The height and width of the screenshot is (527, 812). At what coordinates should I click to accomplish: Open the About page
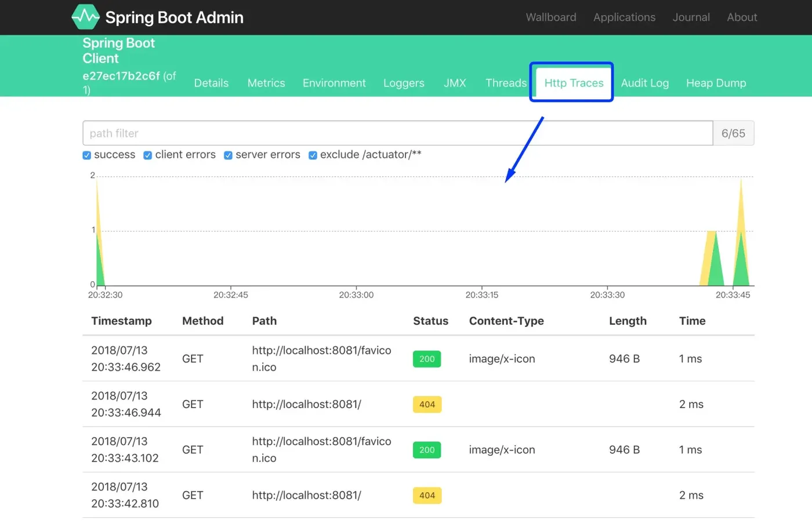pyautogui.click(x=742, y=17)
